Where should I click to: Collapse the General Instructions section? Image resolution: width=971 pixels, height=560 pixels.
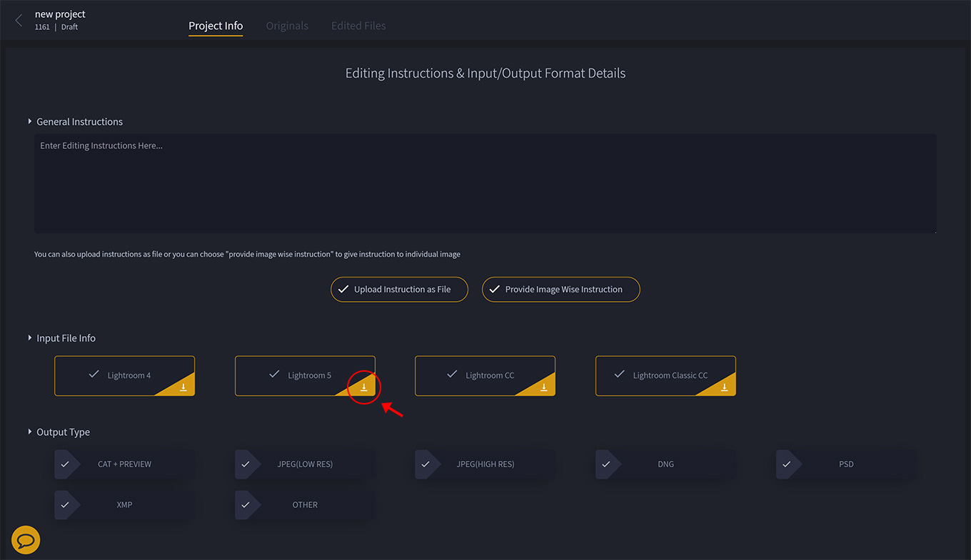30,122
